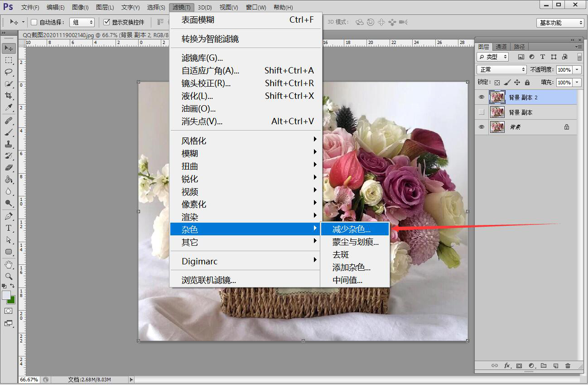
Task: Open the 模糊 filter submenu
Action: point(246,154)
